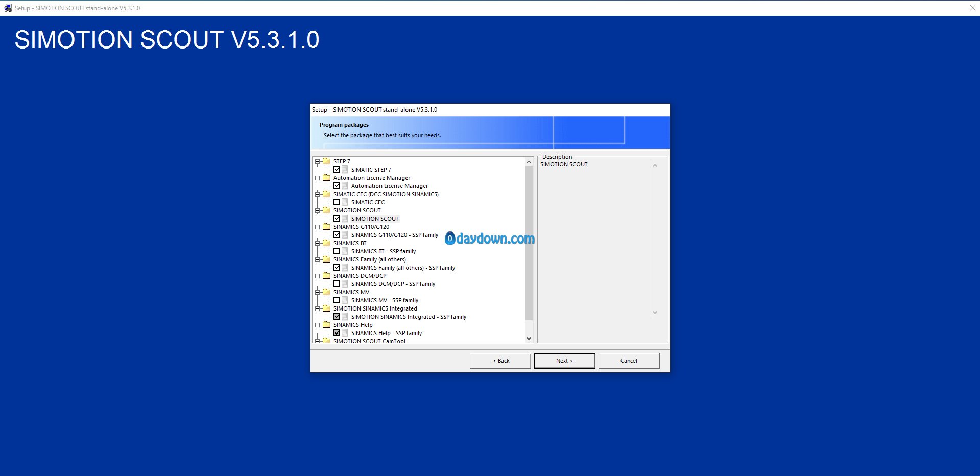Uncheck SINAMICS Help - SSP family
The height and width of the screenshot is (476, 980).
click(337, 333)
